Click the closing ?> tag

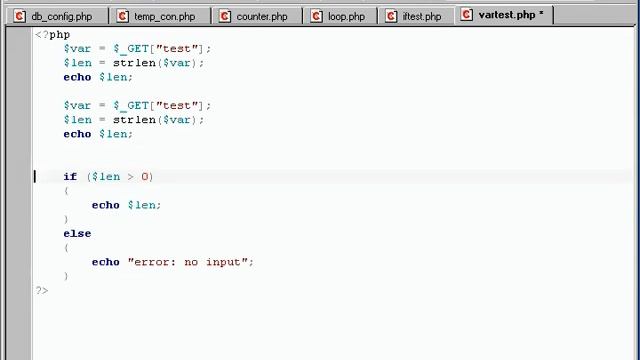pyautogui.click(x=42, y=291)
